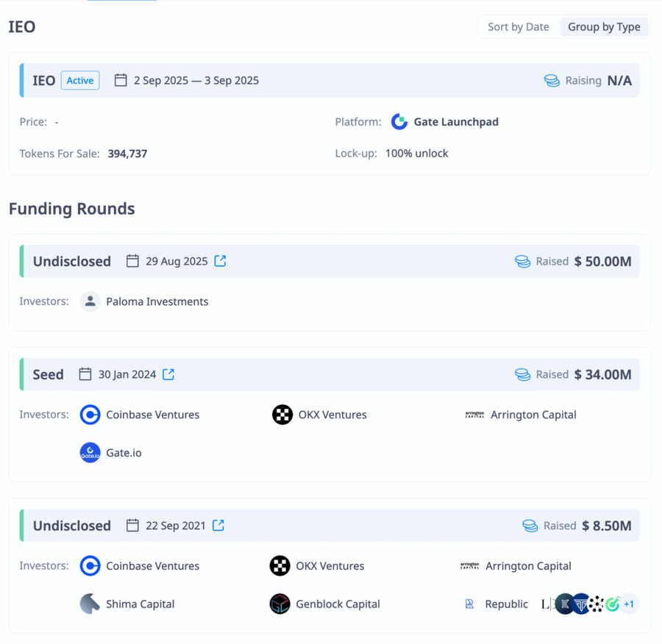Click the raised amount $ 34.00M
The height and width of the screenshot is (644, 662).
click(603, 375)
